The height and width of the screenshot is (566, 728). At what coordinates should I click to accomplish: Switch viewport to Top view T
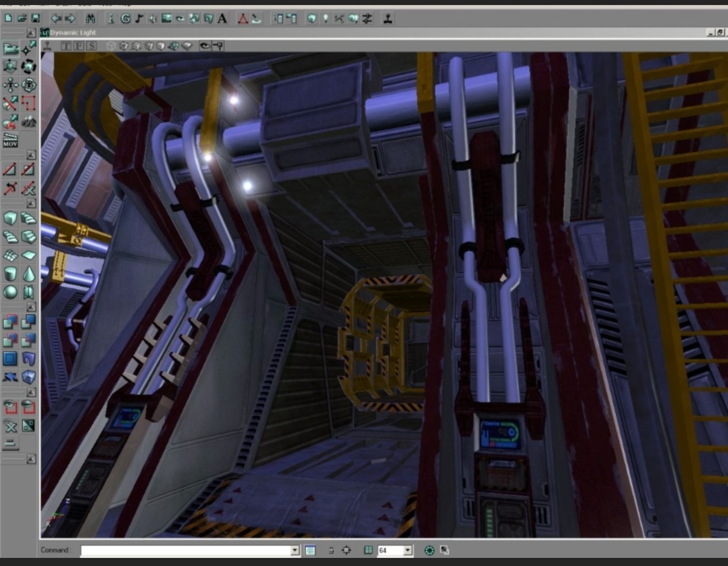tap(66, 46)
